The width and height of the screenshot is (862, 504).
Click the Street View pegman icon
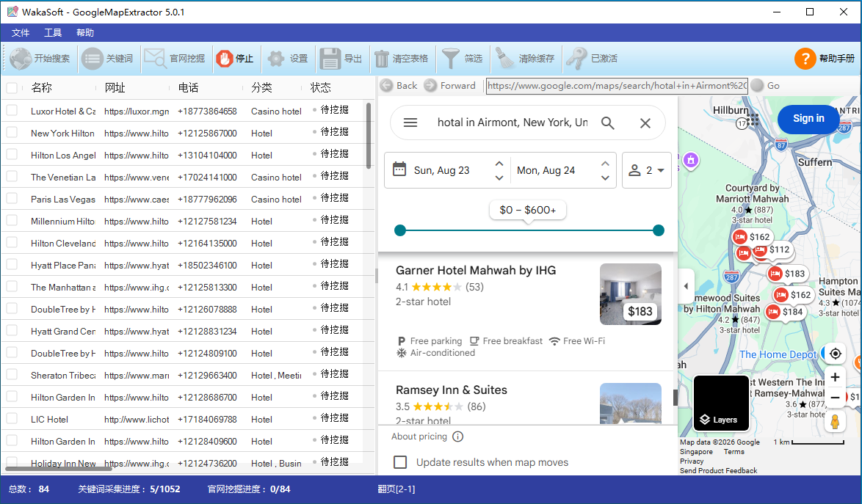click(835, 422)
